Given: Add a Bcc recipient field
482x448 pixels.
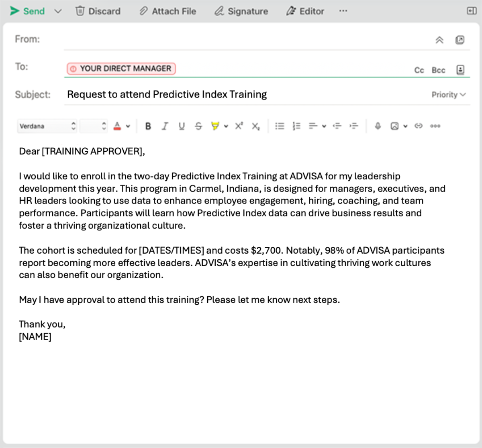Looking at the screenshot, I should coord(439,70).
